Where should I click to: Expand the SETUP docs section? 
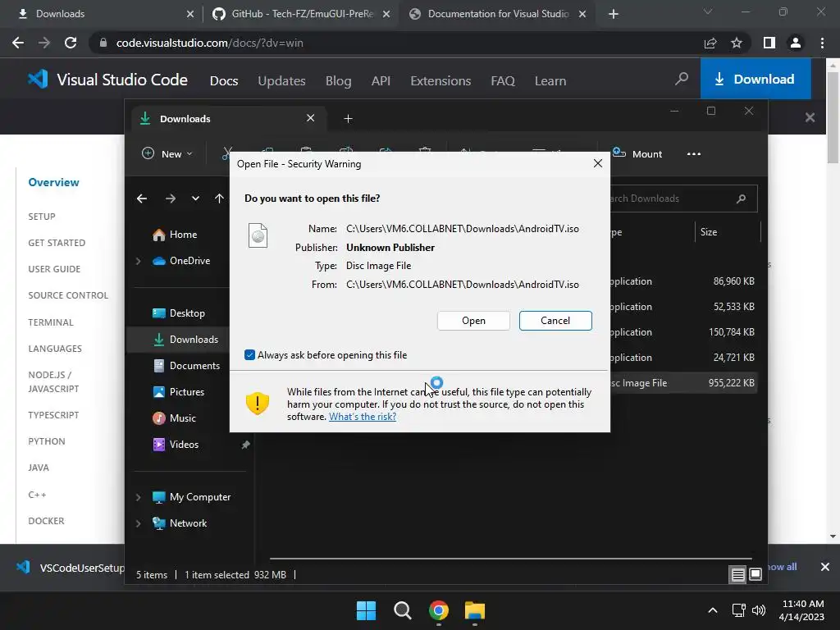pyautogui.click(x=42, y=217)
